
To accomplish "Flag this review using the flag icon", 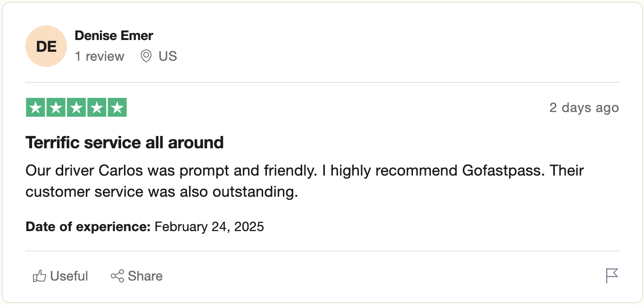I will pos(612,276).
